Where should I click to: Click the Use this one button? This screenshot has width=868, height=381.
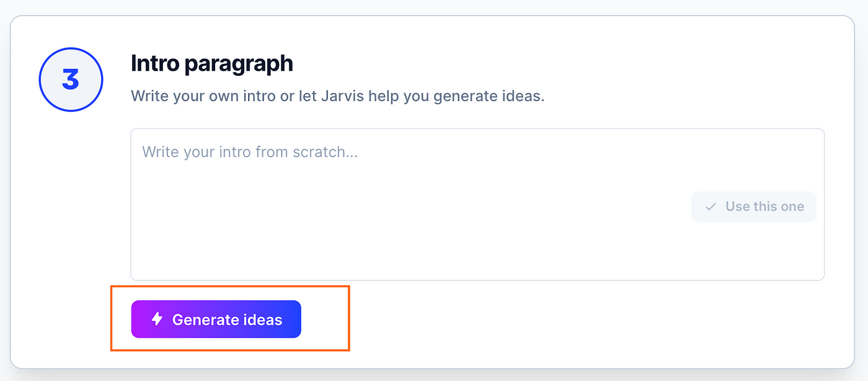(754, 207)
